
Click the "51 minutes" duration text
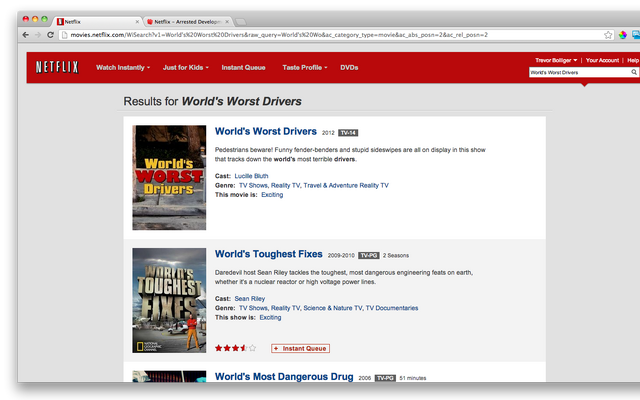[413, 378]
